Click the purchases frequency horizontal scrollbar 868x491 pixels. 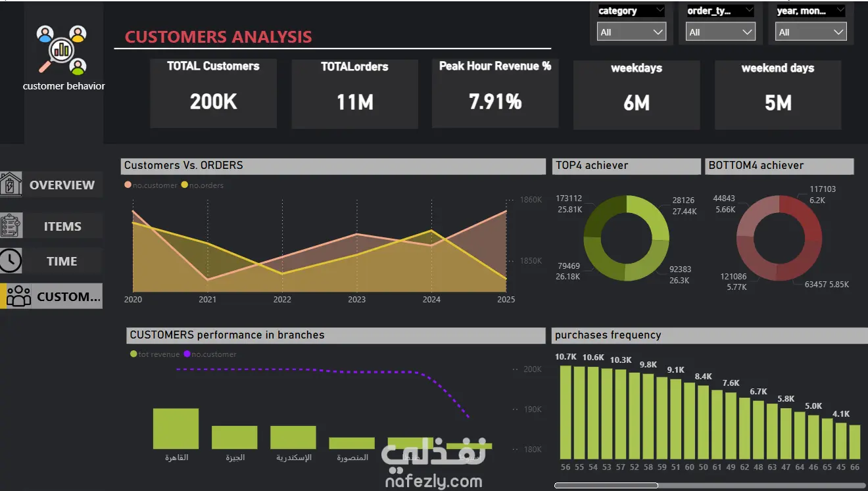[606, 486]
